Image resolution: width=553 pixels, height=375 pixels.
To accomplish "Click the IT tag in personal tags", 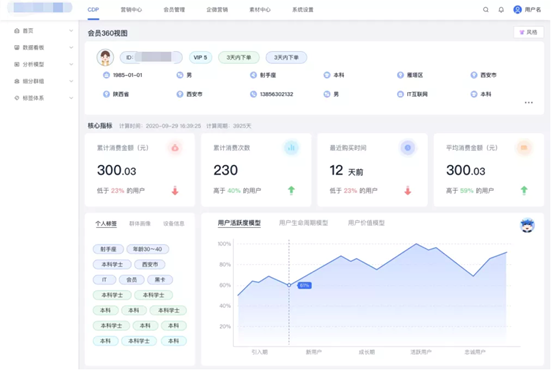I will click(104, 280).
